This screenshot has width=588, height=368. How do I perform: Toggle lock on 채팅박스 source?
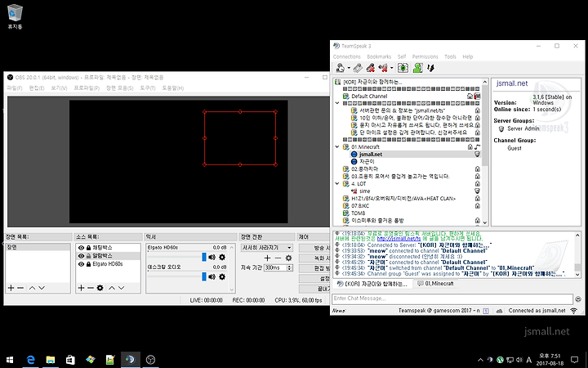pos(88,248)
